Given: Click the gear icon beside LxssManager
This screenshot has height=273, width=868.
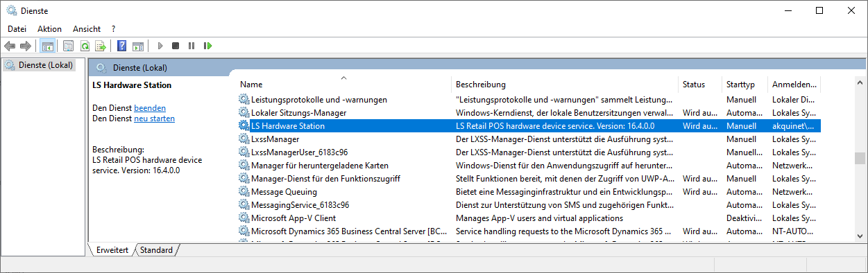Looking at the screenshot, I should click(244, 139).
